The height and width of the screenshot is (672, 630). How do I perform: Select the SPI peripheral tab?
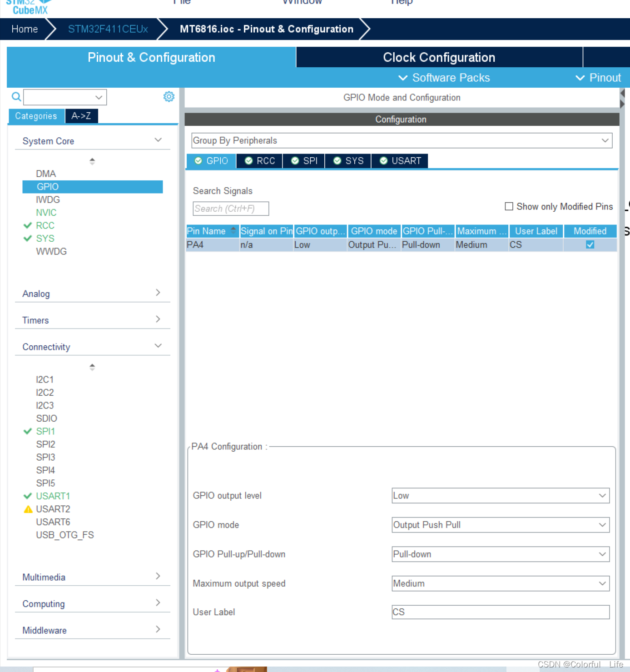click(304, 161)
